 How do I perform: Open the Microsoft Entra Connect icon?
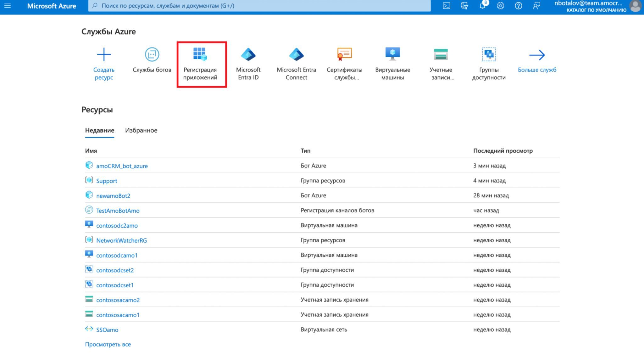[296, 54]
